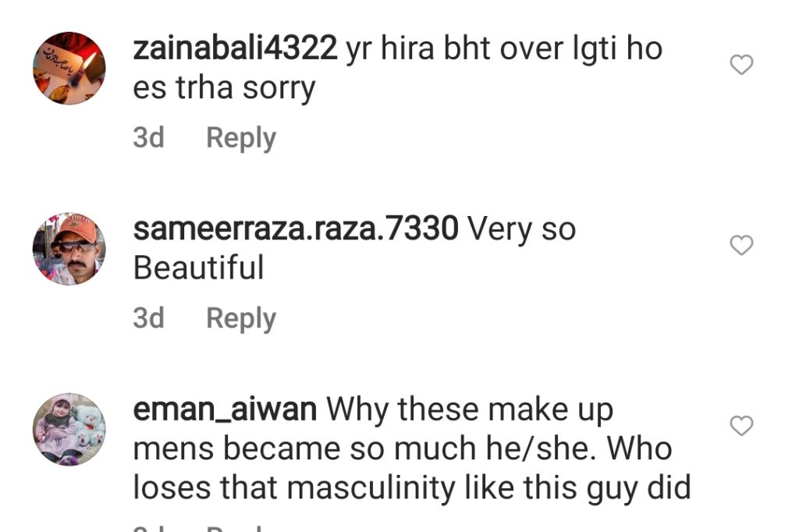Image resolution: width=799 pixels, height=532 pixels.
Task: Reply to the "Very so Beautiful" comment
Action: coord(241,318)
